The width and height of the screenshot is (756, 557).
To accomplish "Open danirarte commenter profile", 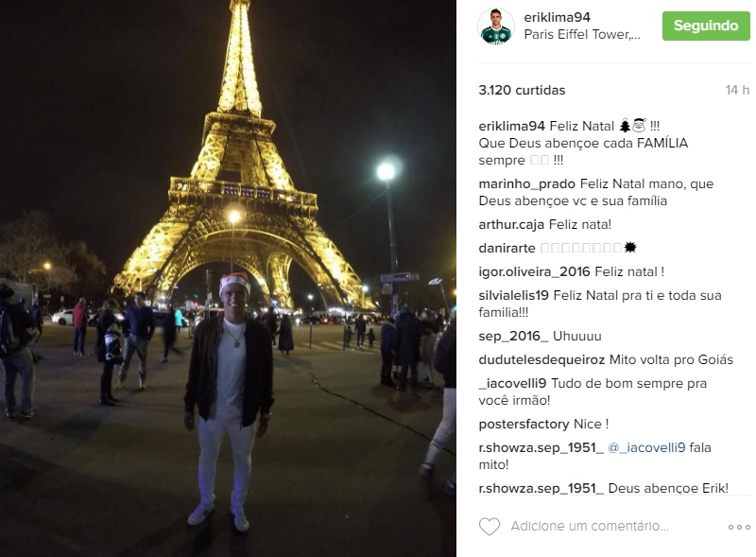I will pyautogui.click(x=507, y=248).
